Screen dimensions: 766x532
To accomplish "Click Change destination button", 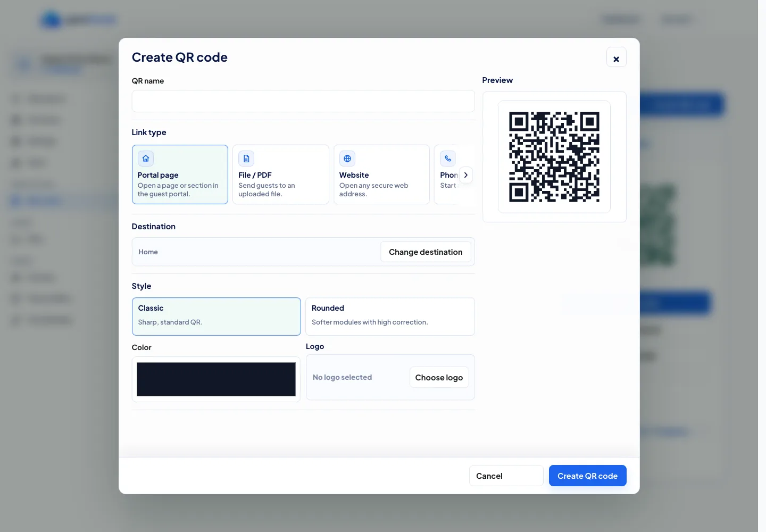I will [x=426, y=252].
